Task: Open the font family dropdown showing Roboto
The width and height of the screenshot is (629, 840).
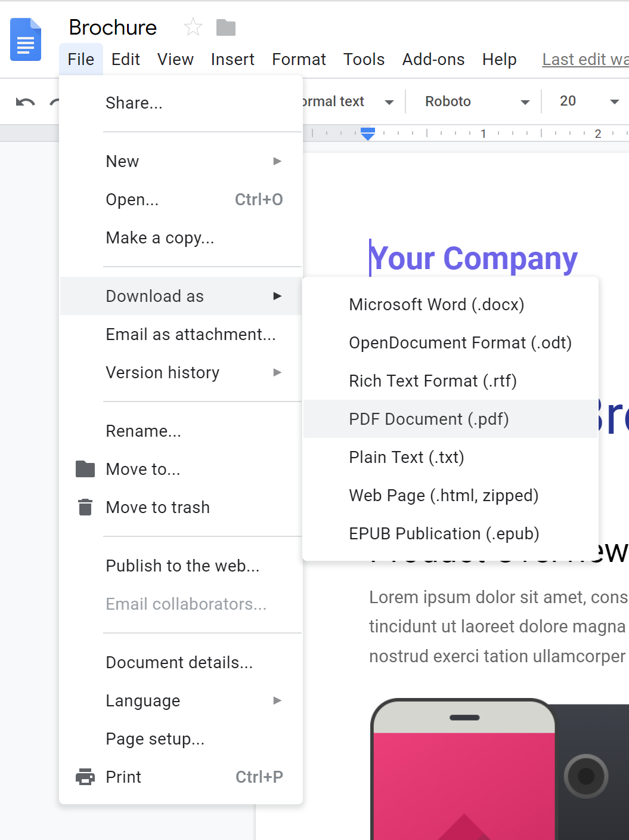Action: click(x=476, y=101)
